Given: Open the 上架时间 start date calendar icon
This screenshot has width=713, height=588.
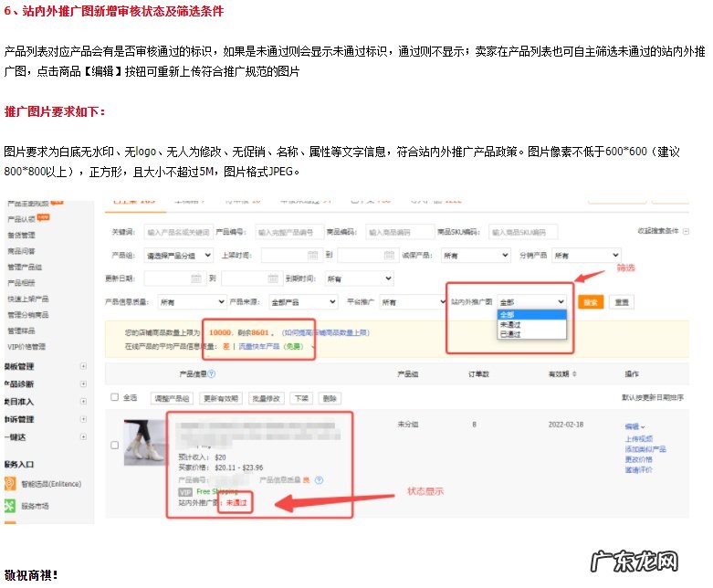Looking at the screenshot, I should point(313,255).
